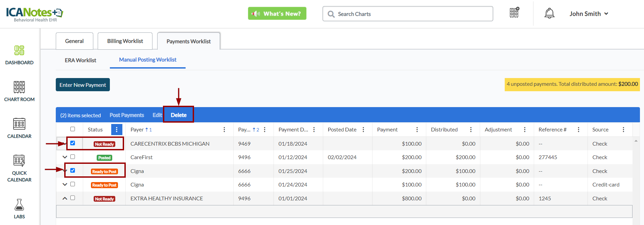
Task: Check the CareFirst row checkbox
Action: pyautogui.click(x=73, y=157)
